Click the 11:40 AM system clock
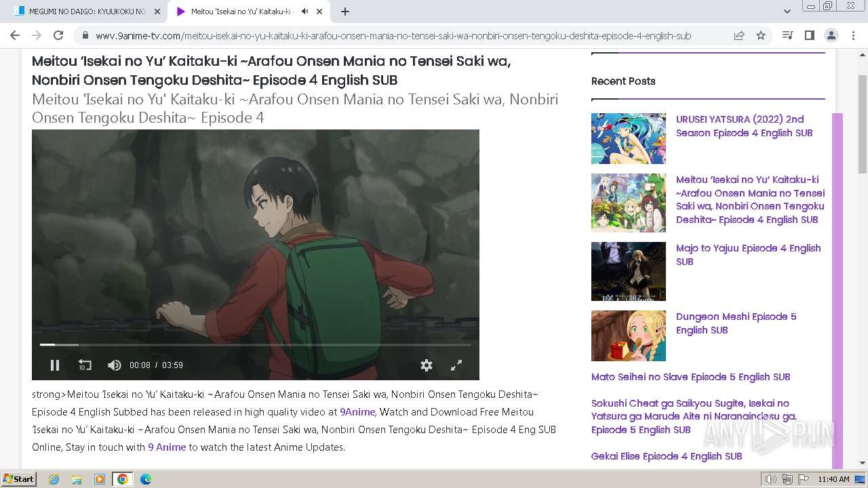This screenshot has height=488, width=868. (833, 479)
